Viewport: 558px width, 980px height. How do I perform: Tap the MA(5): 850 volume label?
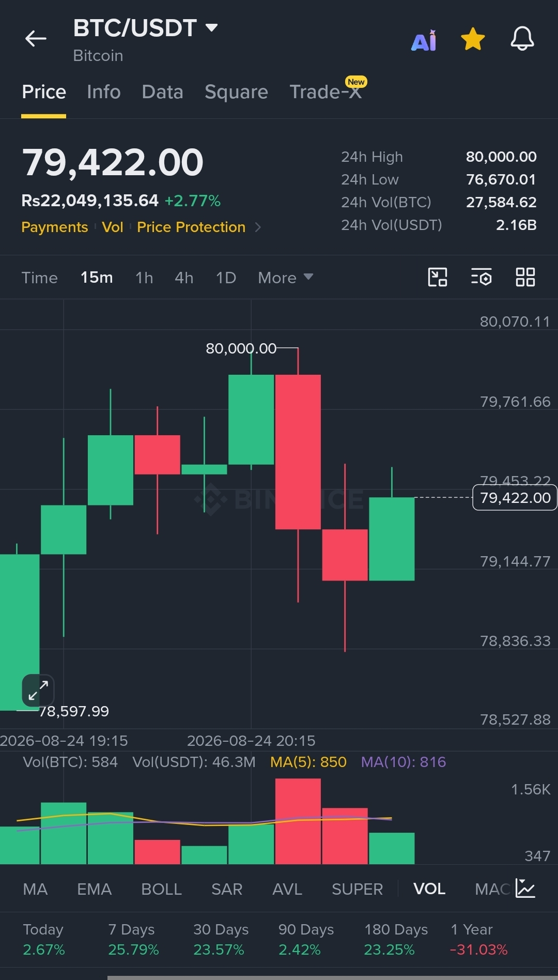tap(308, 762)
